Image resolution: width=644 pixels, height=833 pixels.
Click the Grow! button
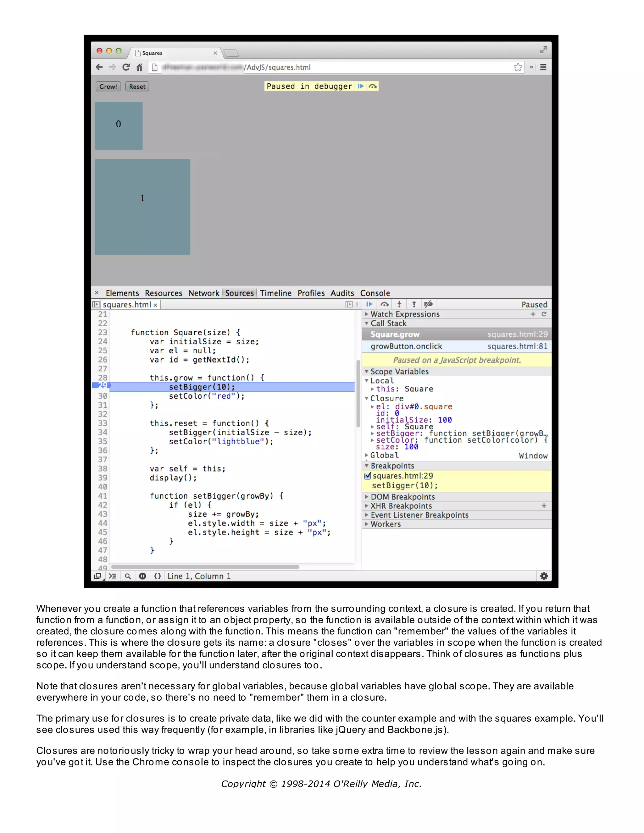108,86
